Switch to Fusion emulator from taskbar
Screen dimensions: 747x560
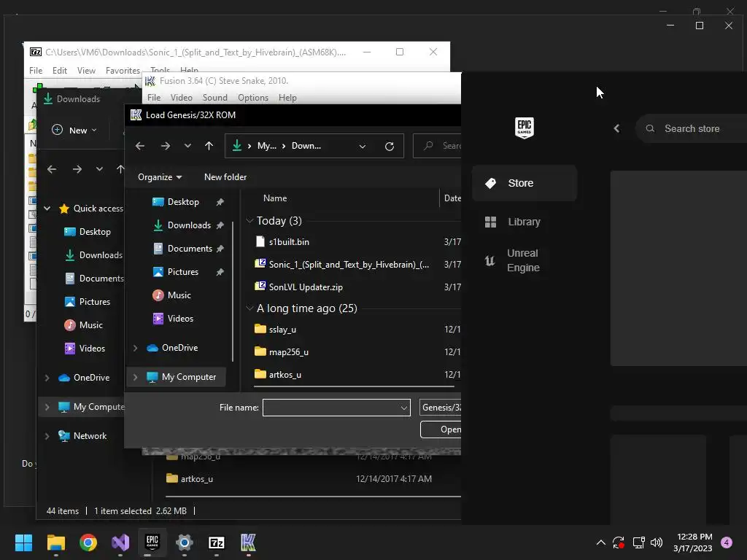point(248,542)
